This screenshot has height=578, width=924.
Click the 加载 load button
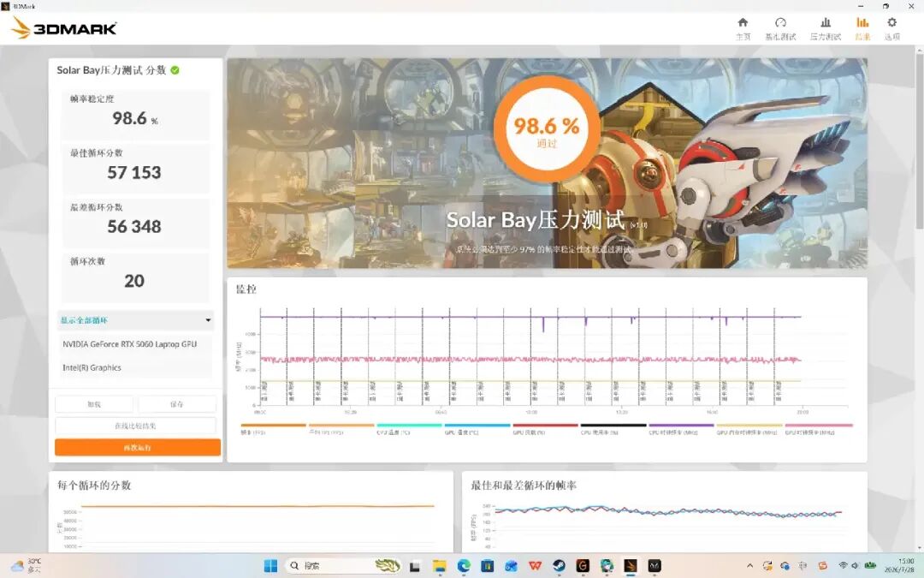tap(94, 404)
